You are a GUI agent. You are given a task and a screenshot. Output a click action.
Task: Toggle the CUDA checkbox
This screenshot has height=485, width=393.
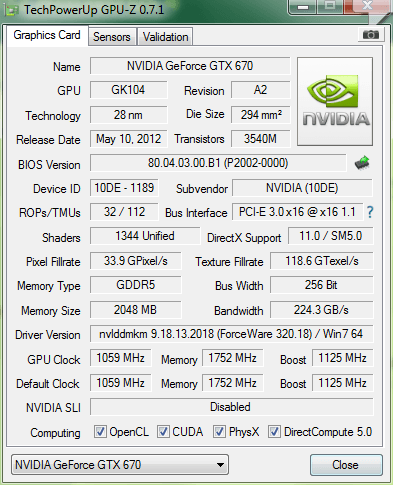[163, 431]
